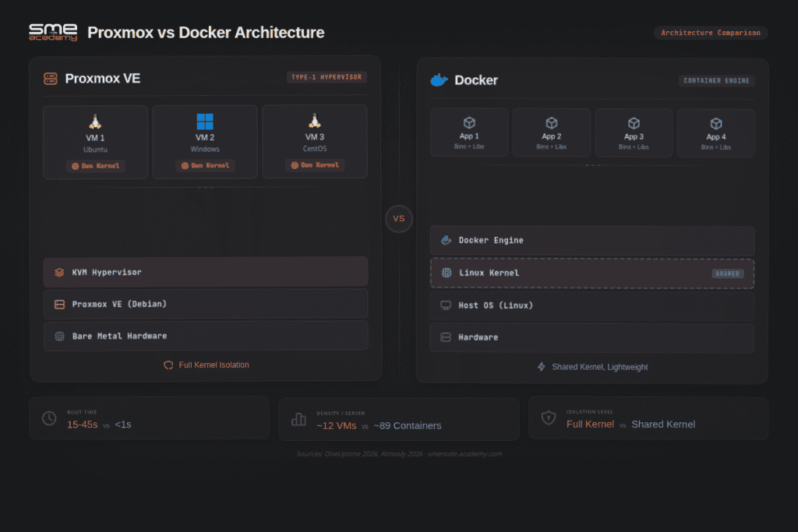Click the SHARED badge on Linux Kernel

point(728,273)
